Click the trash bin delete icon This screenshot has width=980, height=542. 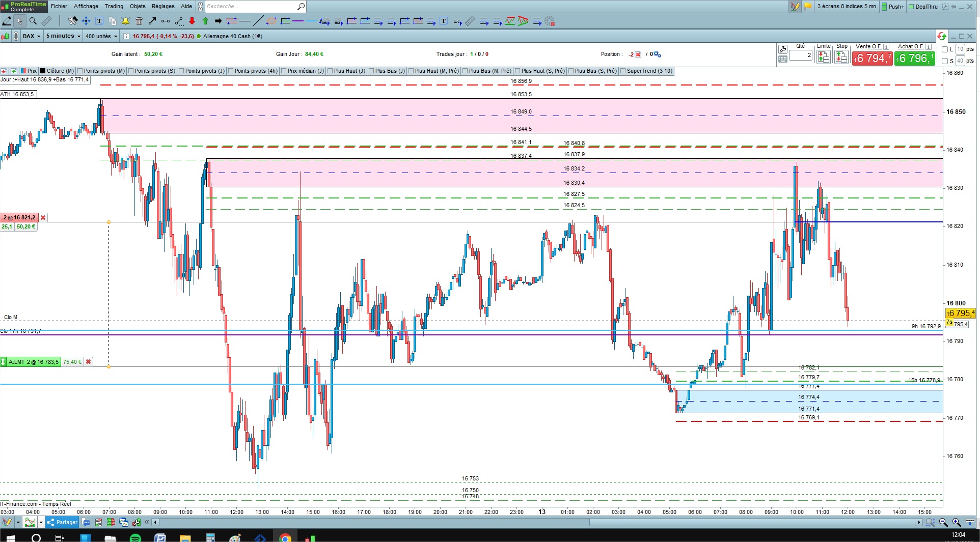coord(139,21)
